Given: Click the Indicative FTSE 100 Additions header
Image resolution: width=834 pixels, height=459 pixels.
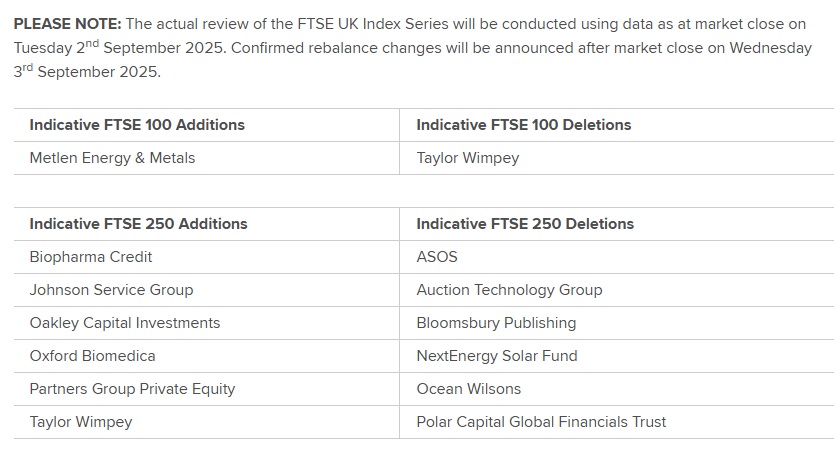Looking at the screenshot, I should coord(137,125).
